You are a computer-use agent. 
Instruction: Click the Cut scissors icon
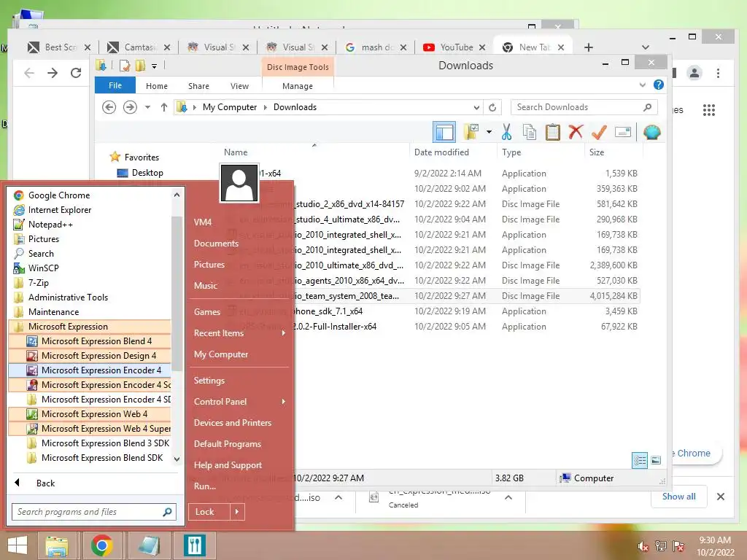(x=506, y=132)
